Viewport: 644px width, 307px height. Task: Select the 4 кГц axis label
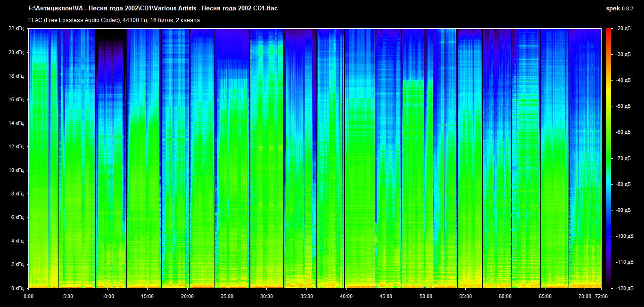tap(18, 241)
